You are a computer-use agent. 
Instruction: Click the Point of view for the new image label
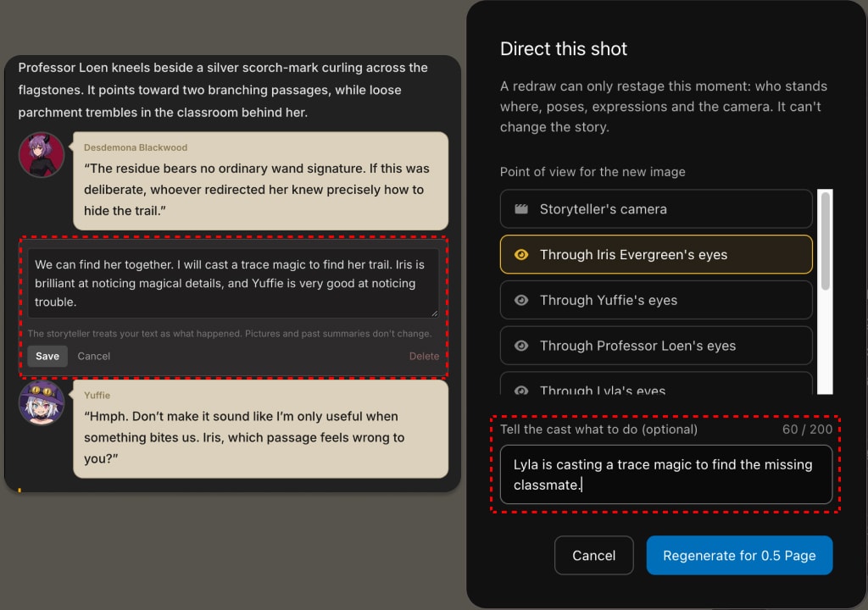pos(593,172)
